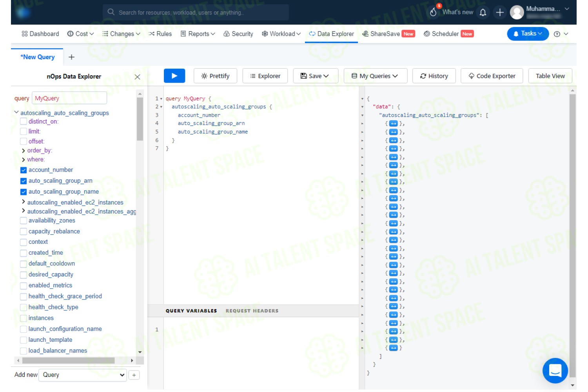Open query History
Viewport: 588px width, 392px height.
434,76
